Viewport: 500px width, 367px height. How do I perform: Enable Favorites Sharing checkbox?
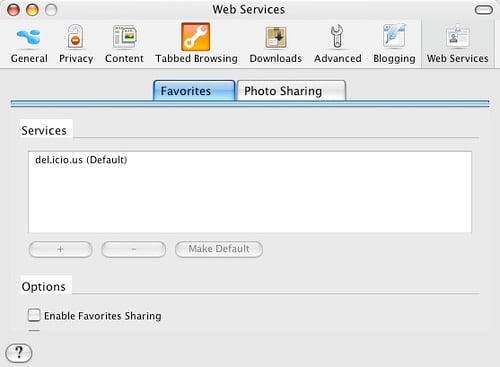point(34,315)
